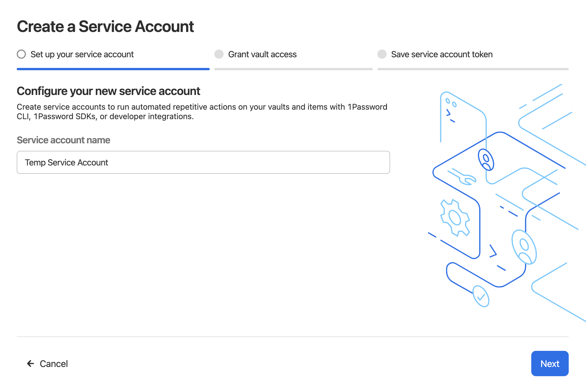Click the terminal prompt symbol at illustration top

click(x=448, y=113)
